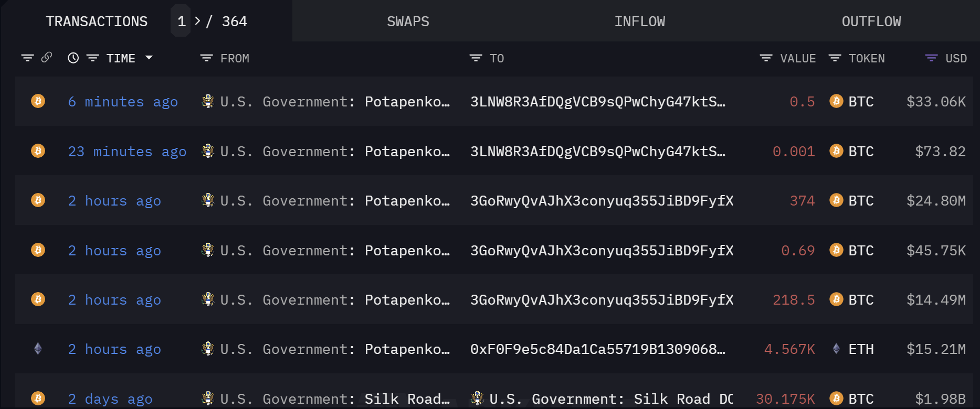
Task: Click BTC token icon in $14.49M row
Action: [x=836, y=299]
